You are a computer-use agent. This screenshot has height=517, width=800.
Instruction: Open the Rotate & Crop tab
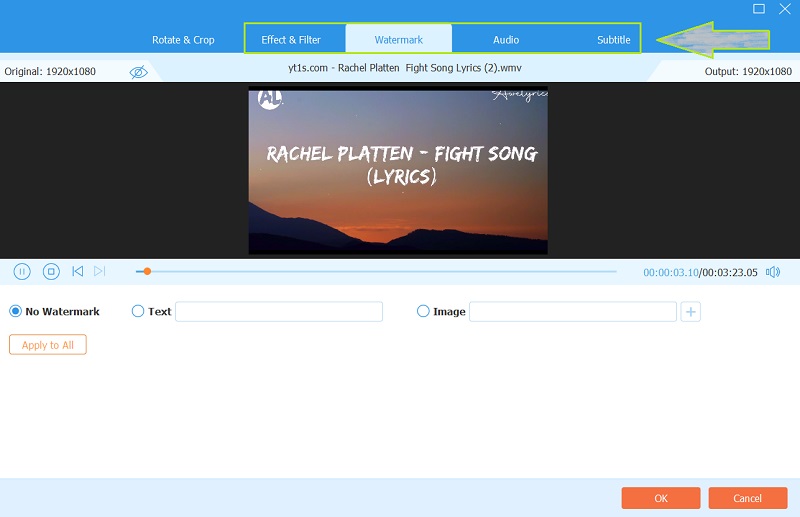(x=183, y=40)
